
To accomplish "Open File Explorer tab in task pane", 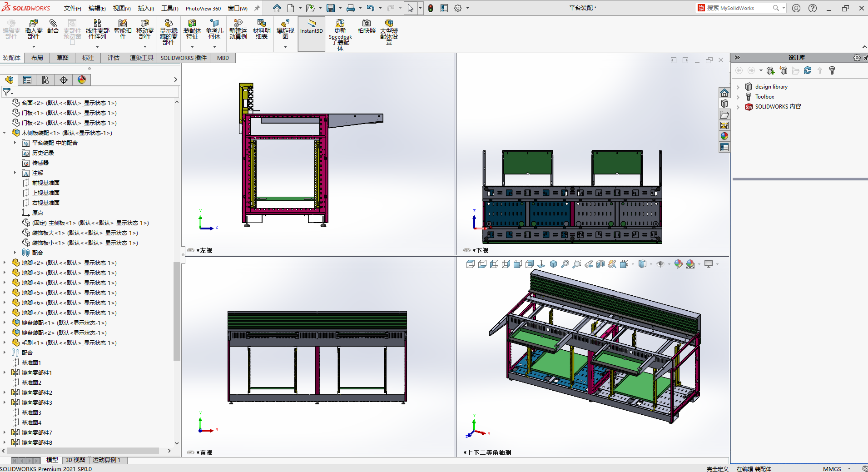I will point(724,114).
